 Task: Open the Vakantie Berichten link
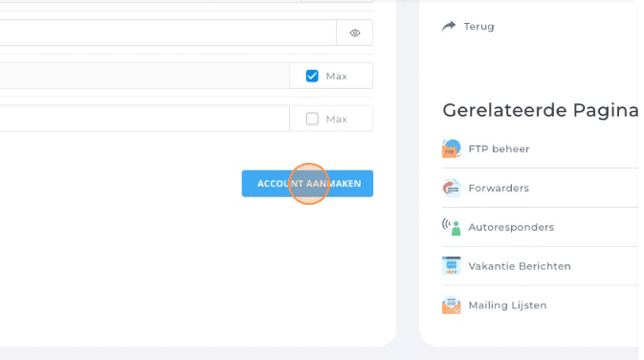[520, 266]
